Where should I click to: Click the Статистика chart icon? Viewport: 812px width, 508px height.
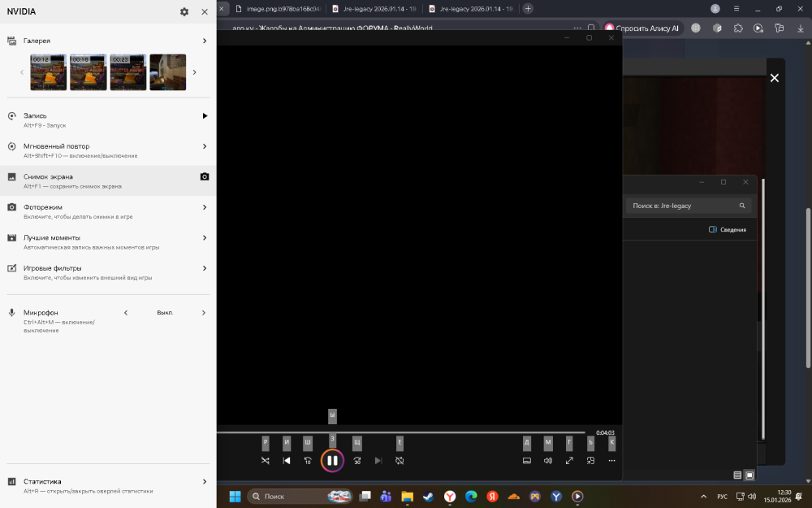(x=11, y=481)
